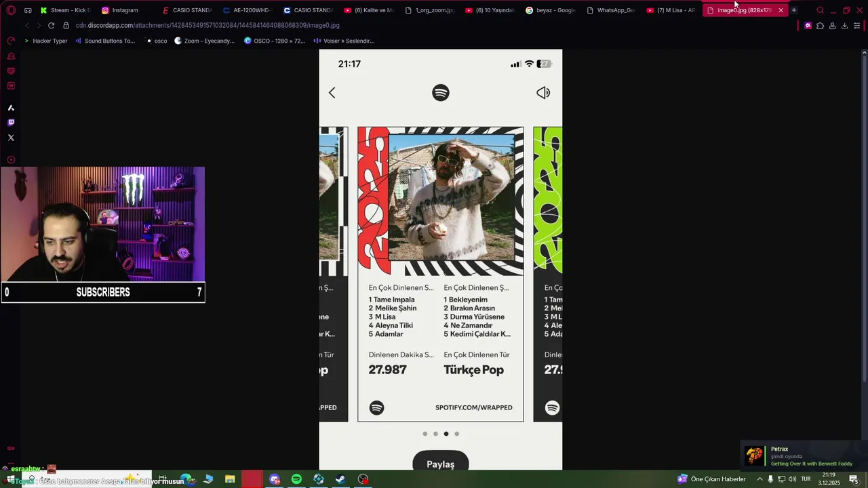Open Öne Çıkan Haberler news widget
Screen dimensions: 868x488
[711, 479]
